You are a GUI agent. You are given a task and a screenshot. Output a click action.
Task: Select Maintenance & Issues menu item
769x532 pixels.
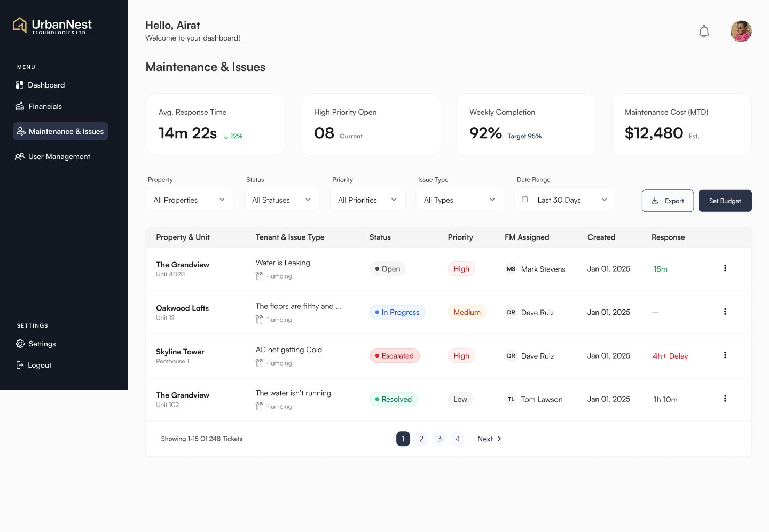click(x=60, y=131)
